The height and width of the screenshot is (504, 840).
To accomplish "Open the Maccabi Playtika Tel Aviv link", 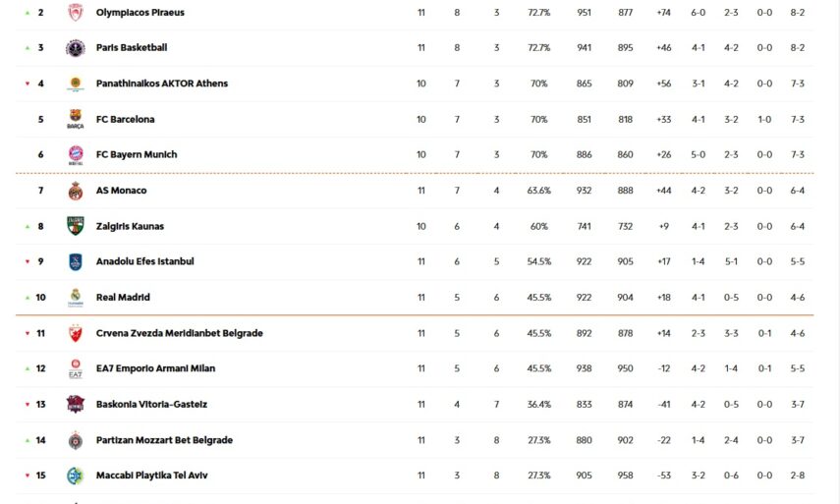I will click(151, 476).
